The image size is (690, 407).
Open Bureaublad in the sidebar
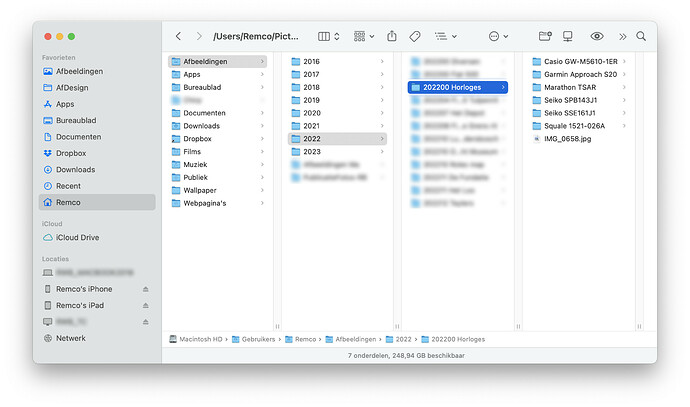point(97,120)
